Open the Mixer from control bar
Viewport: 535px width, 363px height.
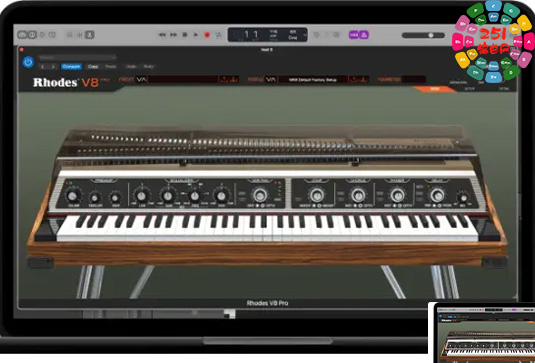(79, 35)
